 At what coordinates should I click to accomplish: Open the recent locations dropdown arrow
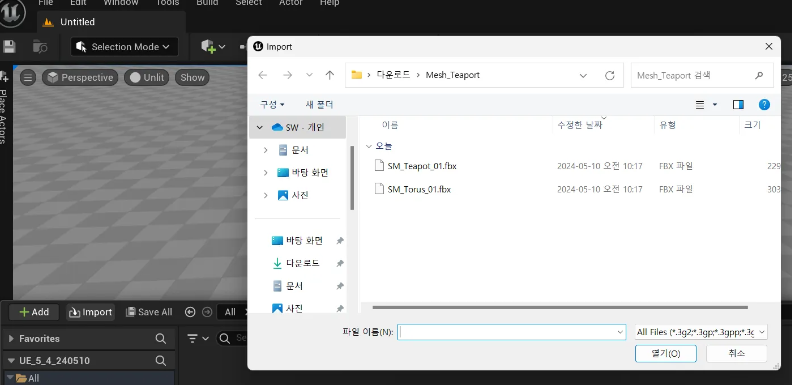[x=310, y=75]
